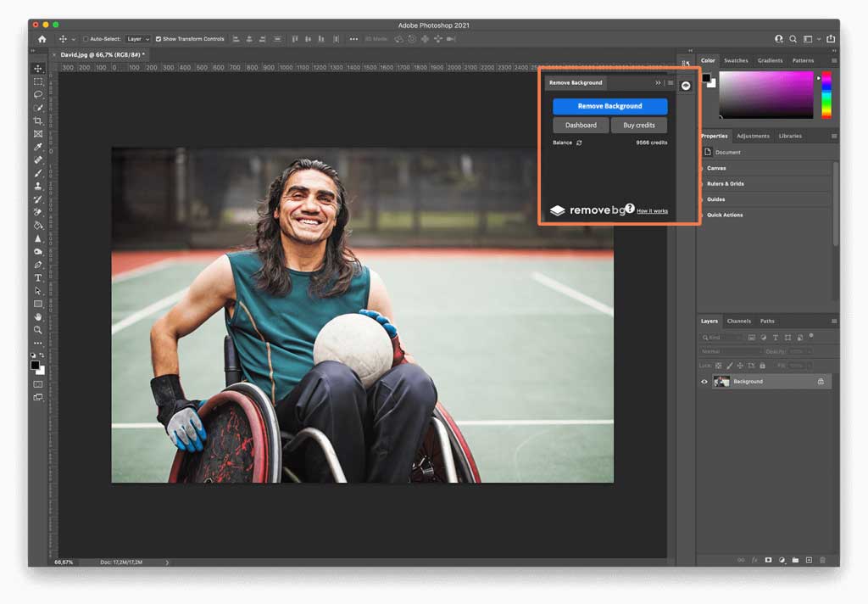Select the Path Selection arrow tool
The image size is (868, 604).
(38, 291)
